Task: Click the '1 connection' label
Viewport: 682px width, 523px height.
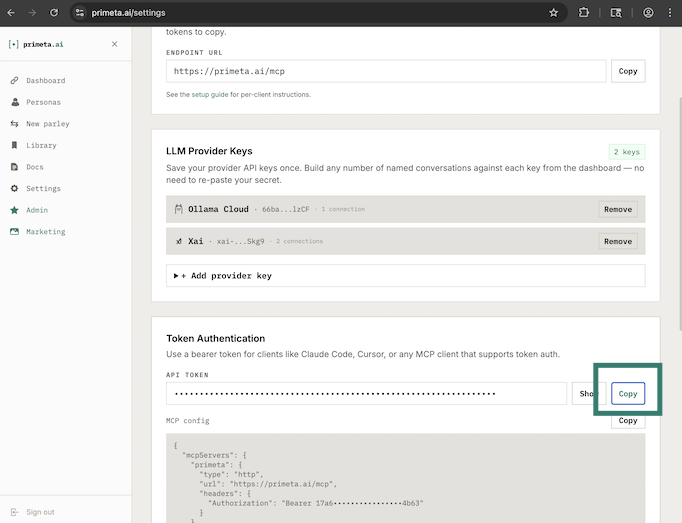Action: (x=343, y=209)
